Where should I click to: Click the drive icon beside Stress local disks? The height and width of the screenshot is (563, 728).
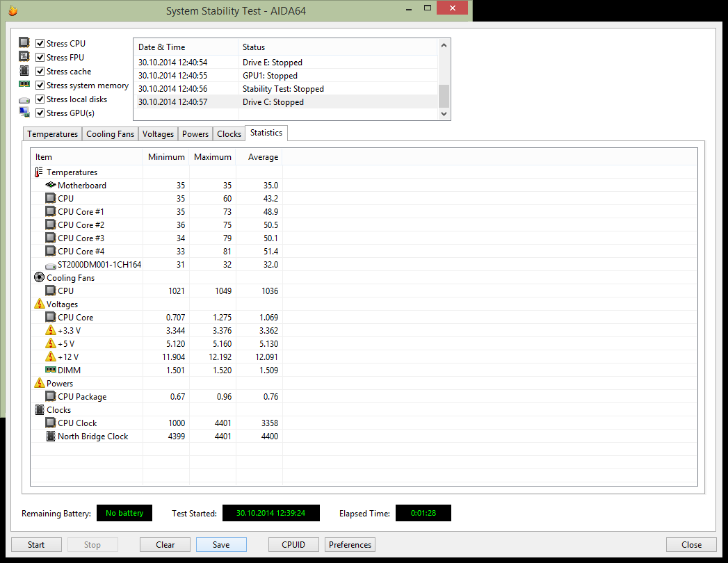tap(24, 100)
